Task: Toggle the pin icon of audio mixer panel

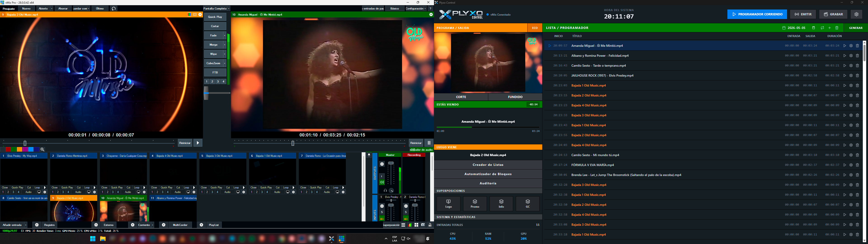Action: 369,155
